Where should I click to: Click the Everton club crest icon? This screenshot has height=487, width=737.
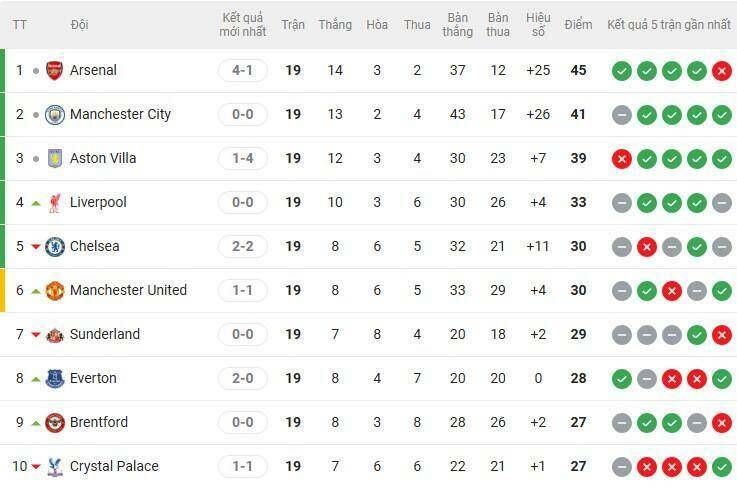click(55, 378)
